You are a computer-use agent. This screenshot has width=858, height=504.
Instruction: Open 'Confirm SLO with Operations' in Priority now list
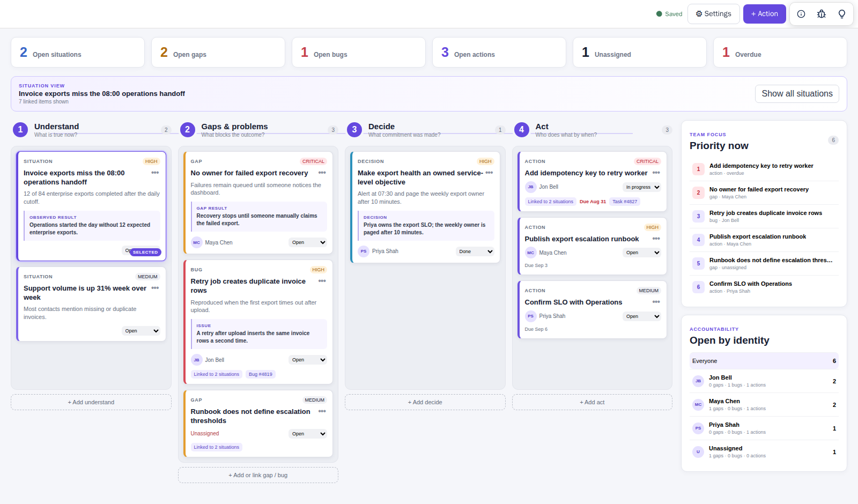click(x=764, y=287)
